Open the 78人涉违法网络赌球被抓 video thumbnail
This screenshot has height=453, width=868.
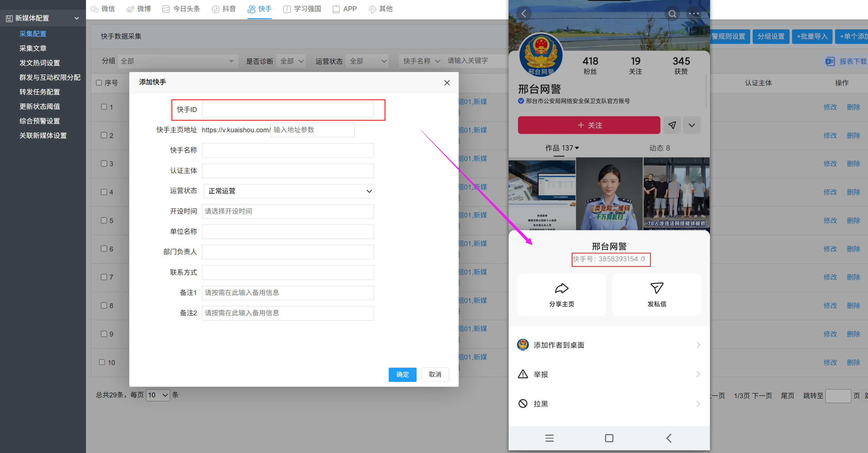coord(676,194)
